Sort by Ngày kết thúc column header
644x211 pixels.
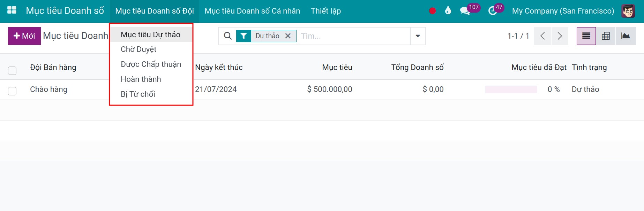tap(219, 68)
